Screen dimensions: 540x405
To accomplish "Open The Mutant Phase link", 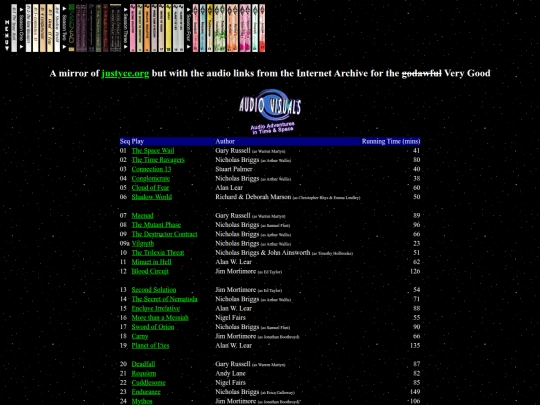I will 156,225.
